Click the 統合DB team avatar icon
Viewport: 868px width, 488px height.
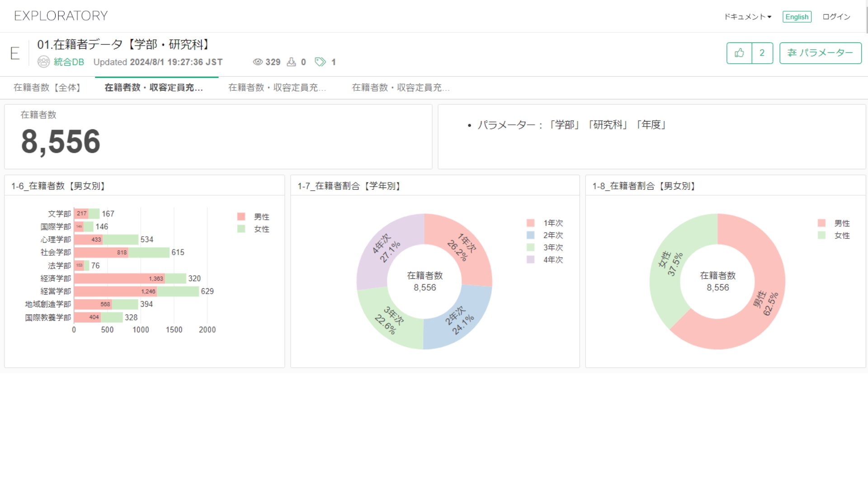(x=43, y=62)
